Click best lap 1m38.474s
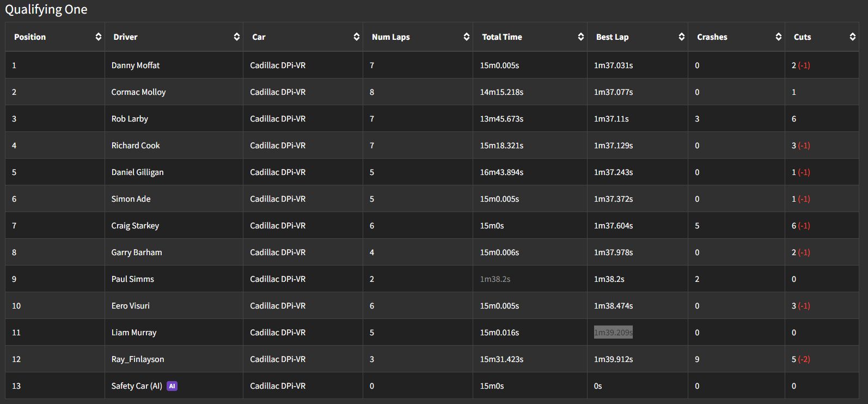The height and width of the screenshot is (404, 868). [613, 306]
